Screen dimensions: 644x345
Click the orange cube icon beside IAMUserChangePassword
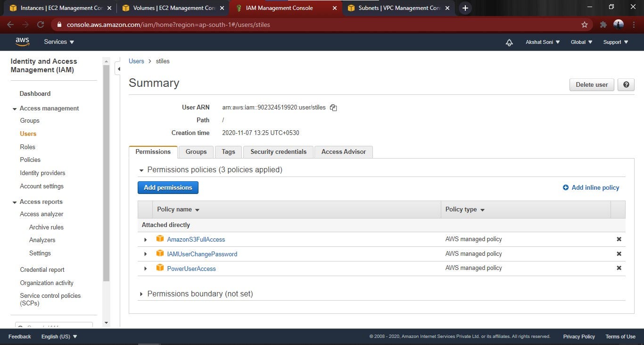(x=160, y=253)
